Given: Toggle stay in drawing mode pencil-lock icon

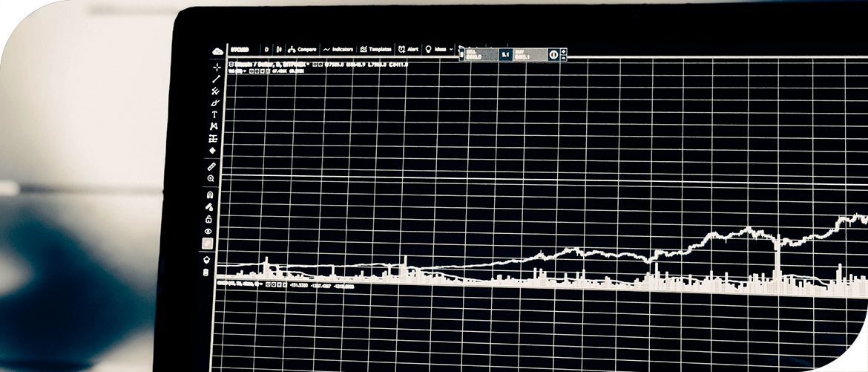Looking at the screenshot, I should [209, 206].
